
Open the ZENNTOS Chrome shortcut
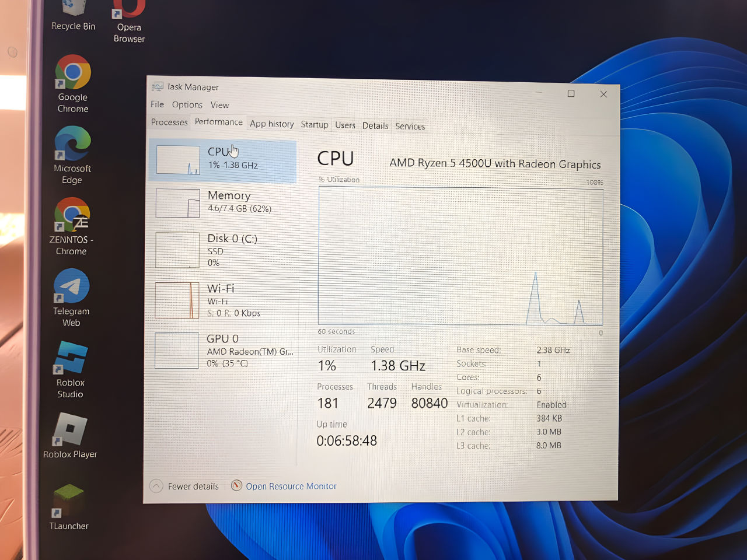[72, 216]
